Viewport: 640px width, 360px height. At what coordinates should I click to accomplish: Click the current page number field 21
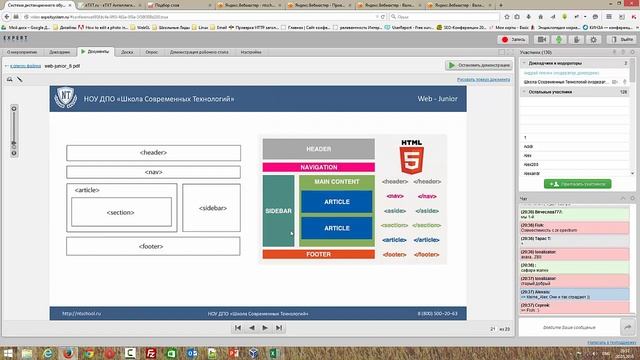[x=493, y=329]
